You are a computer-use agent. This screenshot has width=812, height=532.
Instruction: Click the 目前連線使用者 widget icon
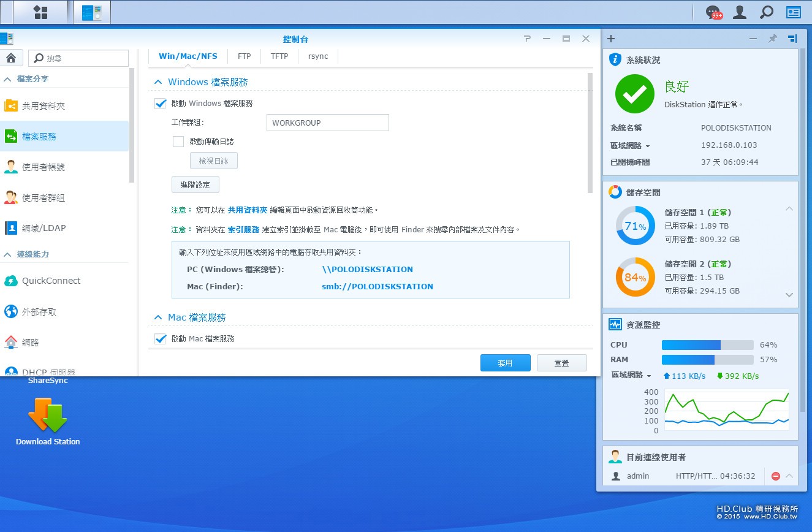point(615,457)
